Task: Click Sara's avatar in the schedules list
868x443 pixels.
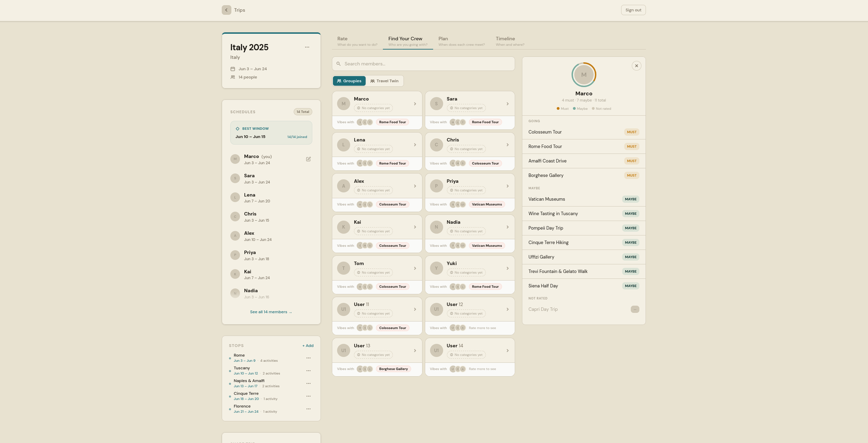Action: click(x=235, y=178)
